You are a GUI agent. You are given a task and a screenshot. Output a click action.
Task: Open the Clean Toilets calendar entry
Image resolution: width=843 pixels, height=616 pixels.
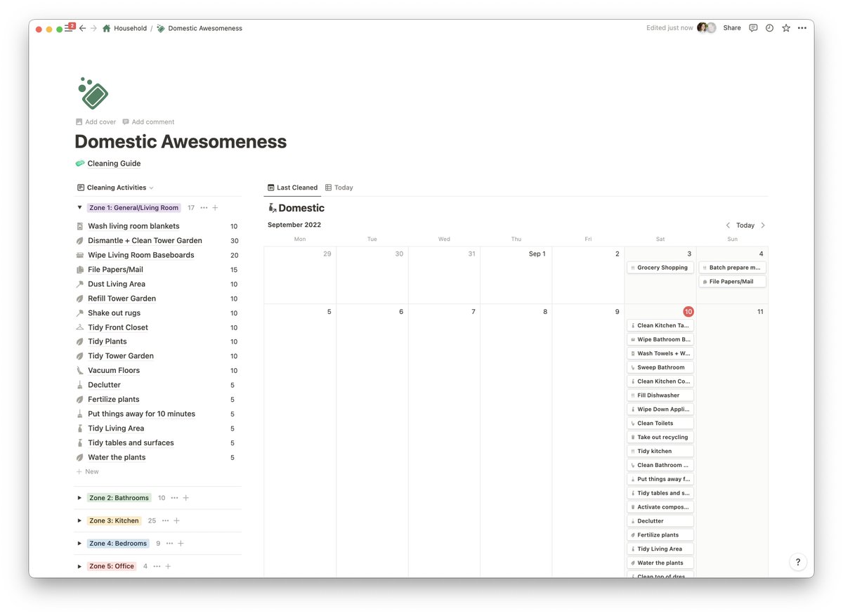pos(660,424)
